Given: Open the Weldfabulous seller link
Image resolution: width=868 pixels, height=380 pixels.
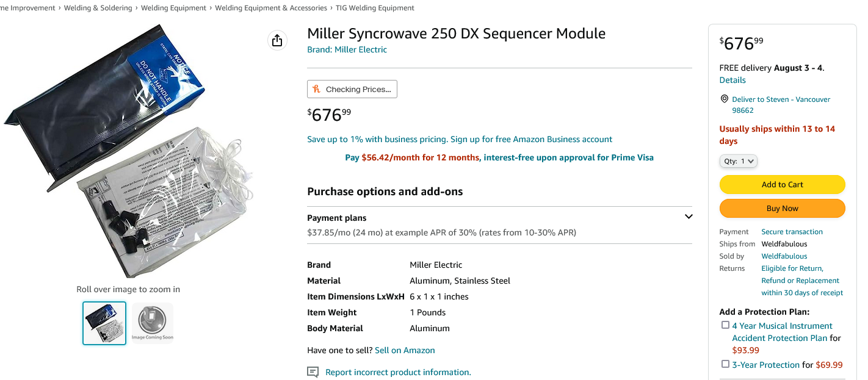Looking at the screenshot, I should pyautogui.click(x=784, y=256).
